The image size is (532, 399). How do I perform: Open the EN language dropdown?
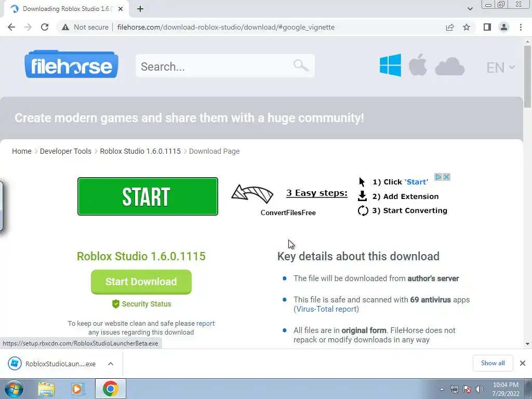(500, 68)
